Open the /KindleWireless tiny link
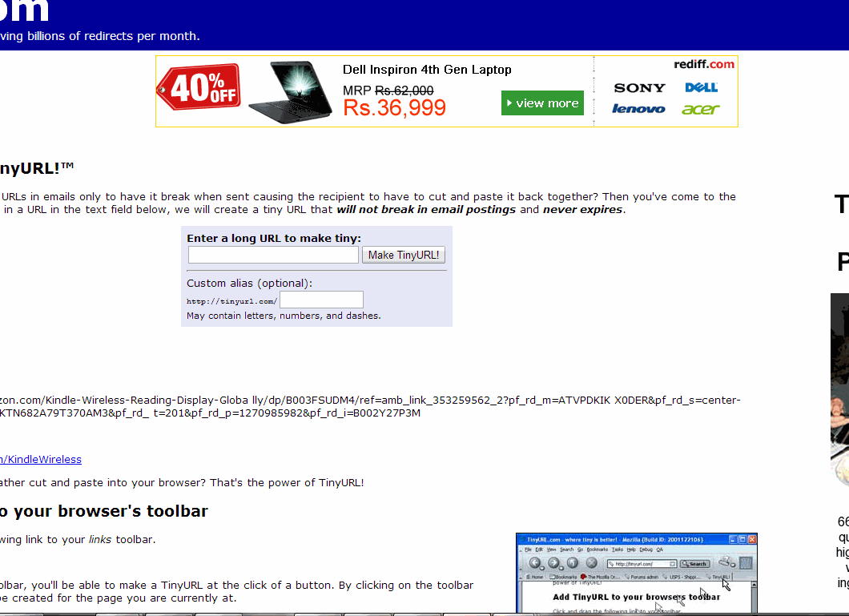849x616 pixels. coord(41,459)
